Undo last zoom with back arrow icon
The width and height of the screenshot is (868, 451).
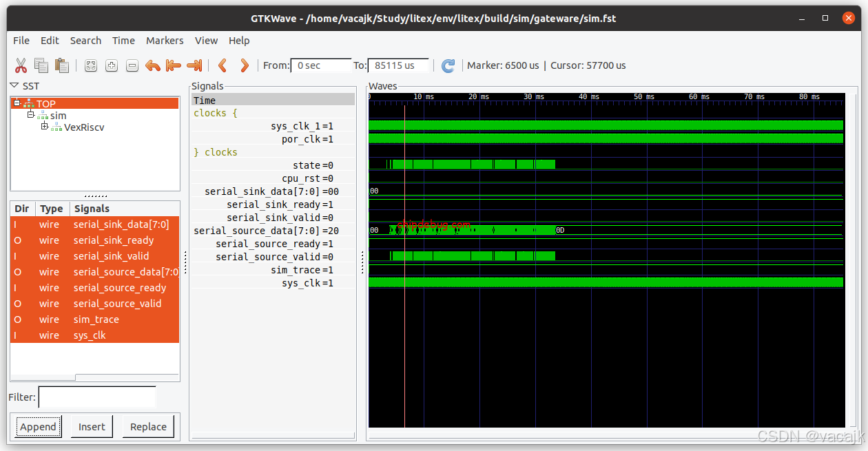pyautogui.click(x=152, y=65)
